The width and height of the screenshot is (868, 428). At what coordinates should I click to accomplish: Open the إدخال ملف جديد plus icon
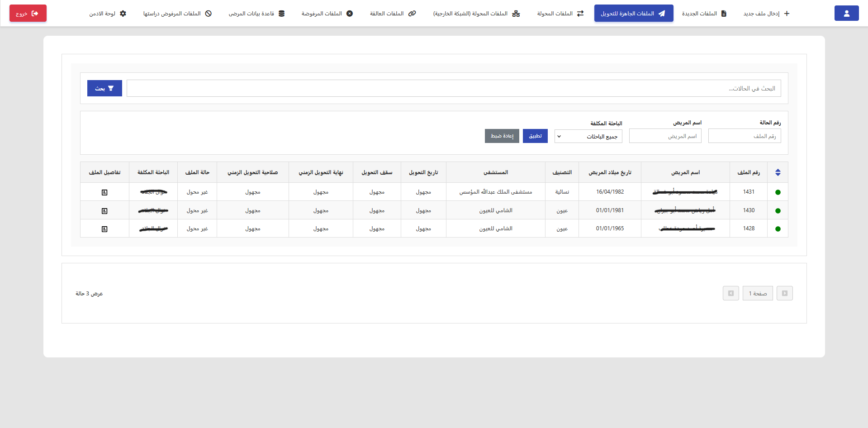787,13
